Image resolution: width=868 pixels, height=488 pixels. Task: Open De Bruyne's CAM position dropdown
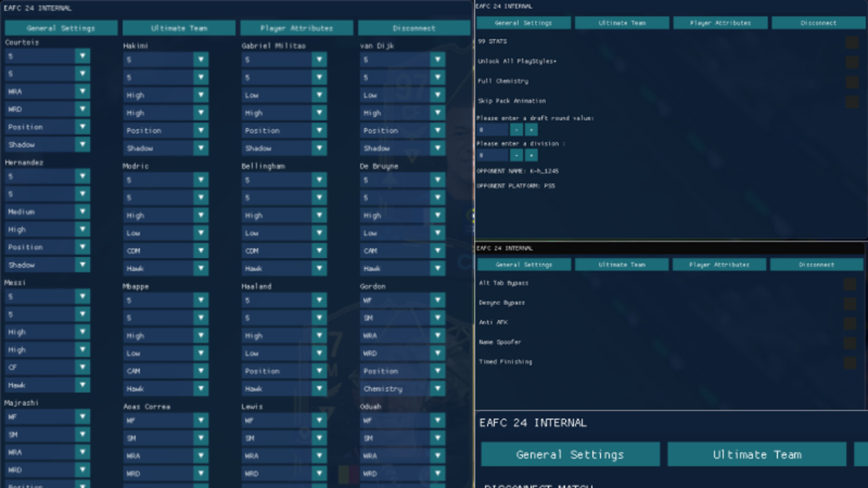(438, 251)
